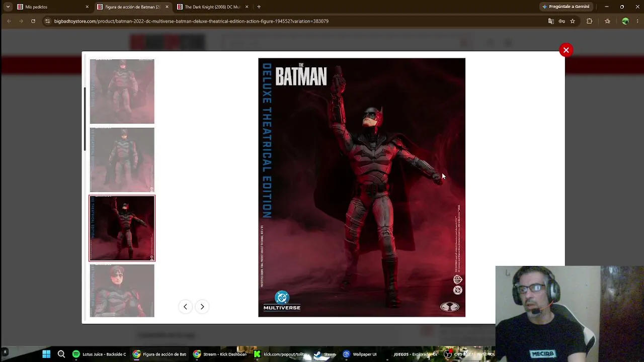The image size is (644, 362).
Task: Open the Windows Start menu
Action: click(46, 354)
